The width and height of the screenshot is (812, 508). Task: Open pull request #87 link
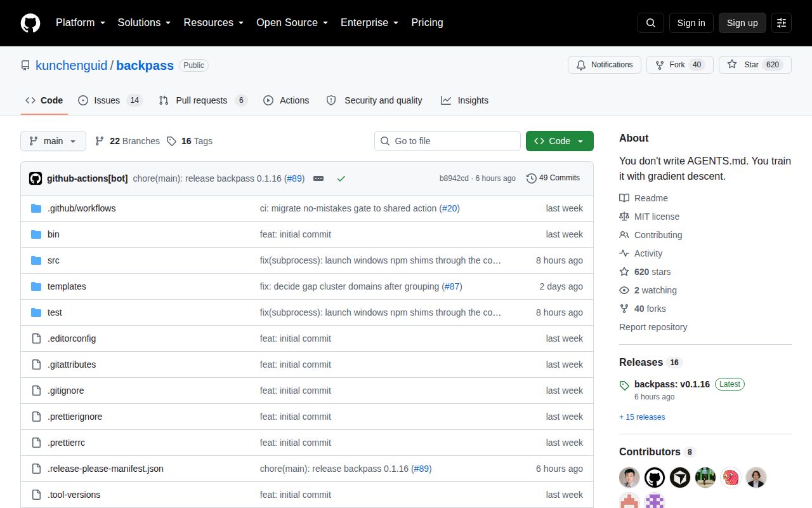[452, 286]
